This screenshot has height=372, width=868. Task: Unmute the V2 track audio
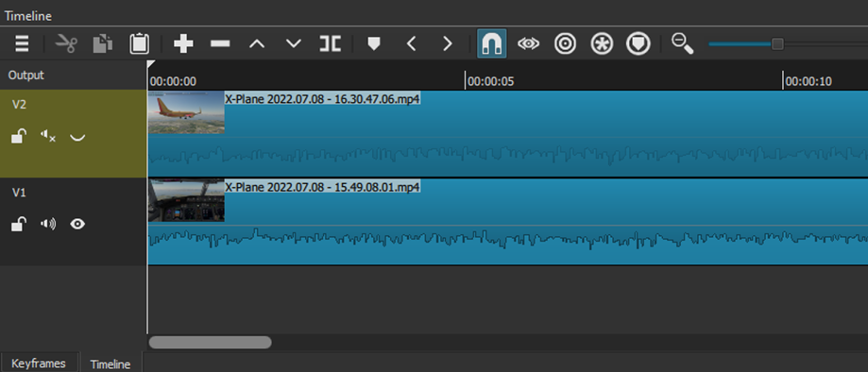click(48, 136)
